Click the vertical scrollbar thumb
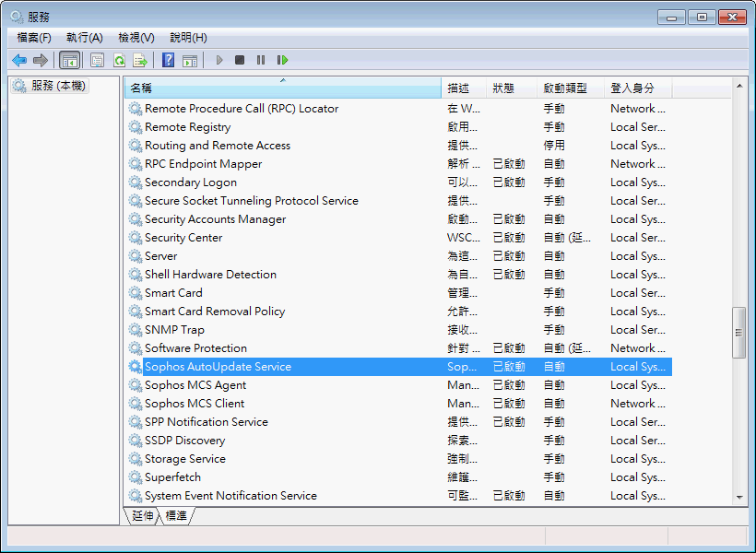This screenshot has height=553, width=756. [x=739, y=333]
